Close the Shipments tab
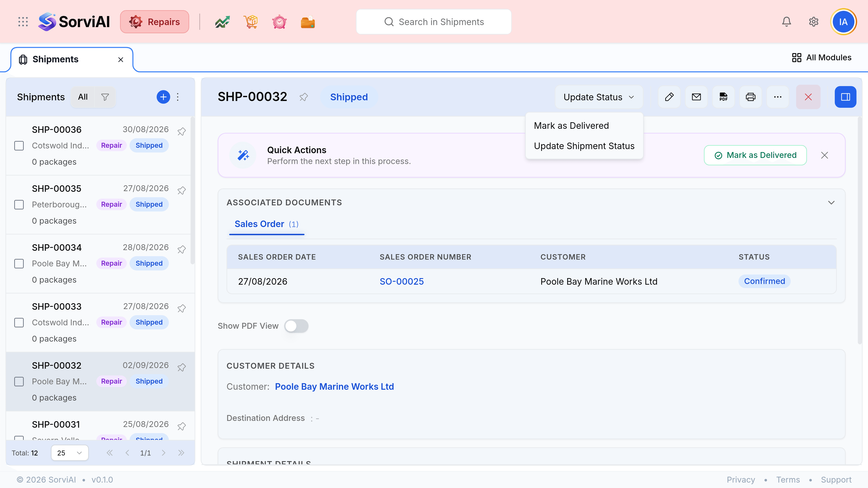Image resolution: width=868 pixels, height=488 pixels. (121, 60)
